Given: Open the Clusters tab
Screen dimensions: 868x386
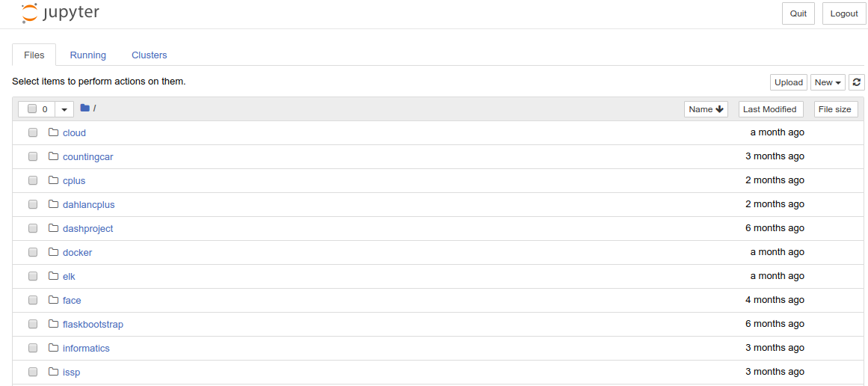Looking at the screenshot, I should point(150,55).
